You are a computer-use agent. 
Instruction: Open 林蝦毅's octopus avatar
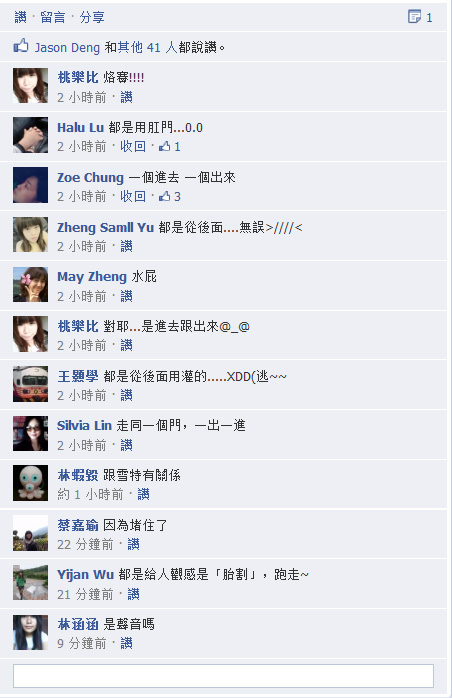30,483
